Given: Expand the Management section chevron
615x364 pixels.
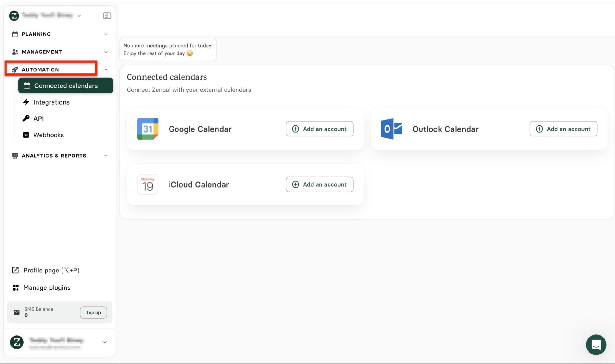Looking at the screenshot, I should pos(106,52).
